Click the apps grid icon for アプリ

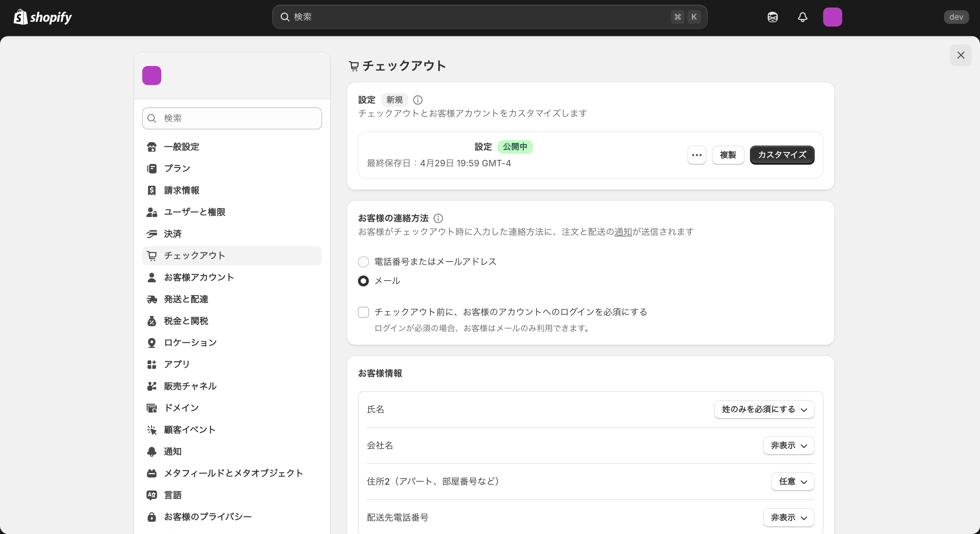[152, 364]
